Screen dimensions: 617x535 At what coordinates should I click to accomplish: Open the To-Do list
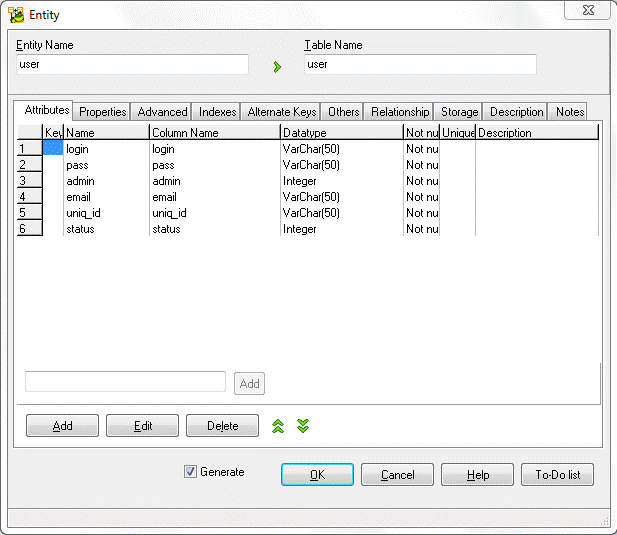(x=557, y=475)
